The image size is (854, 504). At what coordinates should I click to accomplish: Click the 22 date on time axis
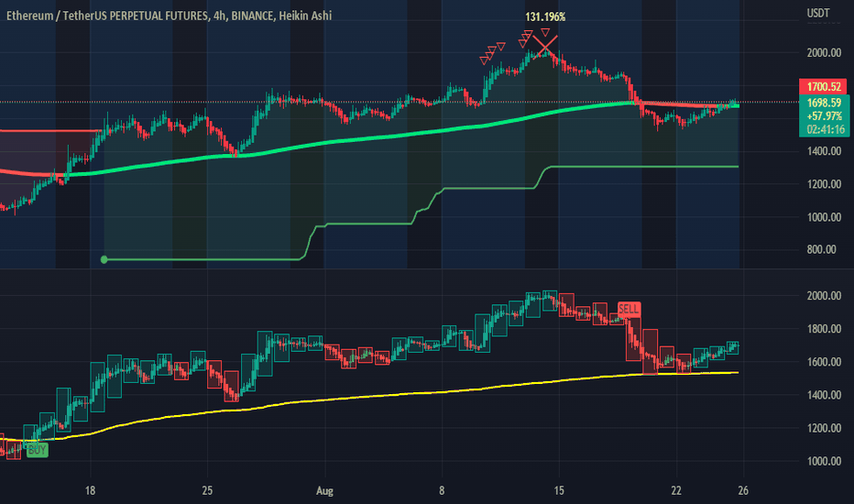pyautogui.click(x=676, y=490)
